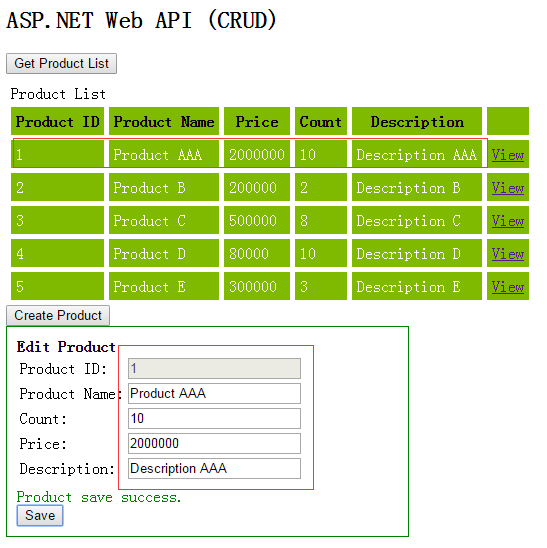Focus the Description input field
The image size is (547, 548).
(214, 468)
